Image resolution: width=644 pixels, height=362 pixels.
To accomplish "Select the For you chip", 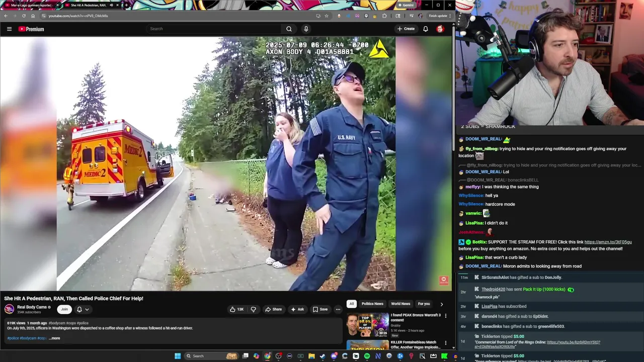I will coord(424,304).
